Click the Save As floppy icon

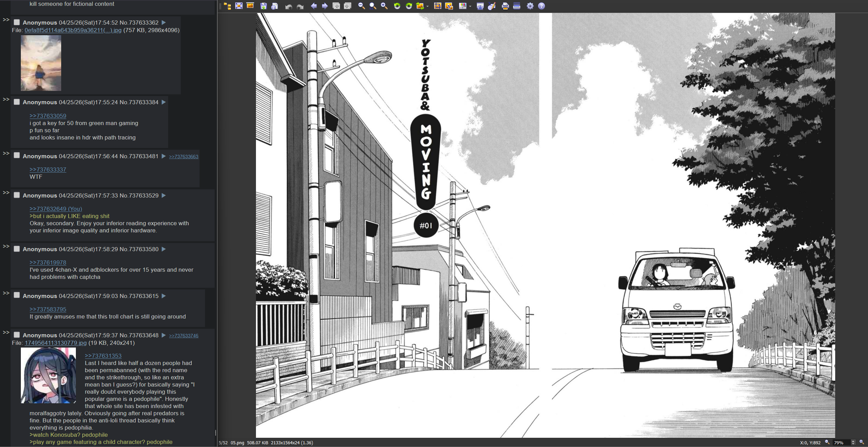(263, 6)
